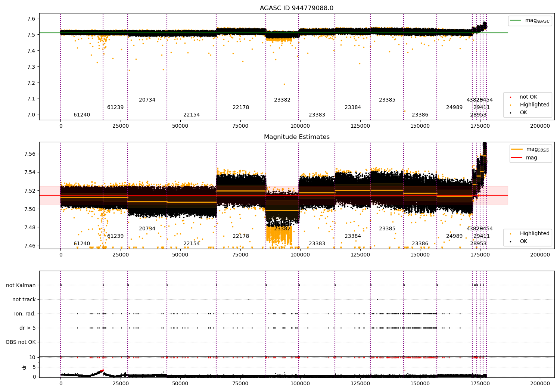The width and height of the screenshot is (560, 392).
Task: Click 'not OK' legend entry in top plot
Action: point(524,97)
